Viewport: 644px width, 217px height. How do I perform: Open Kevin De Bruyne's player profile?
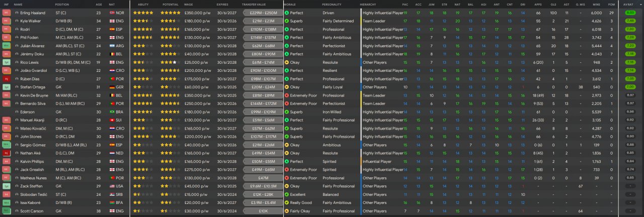pyautogui.click(x=34, y=95)
